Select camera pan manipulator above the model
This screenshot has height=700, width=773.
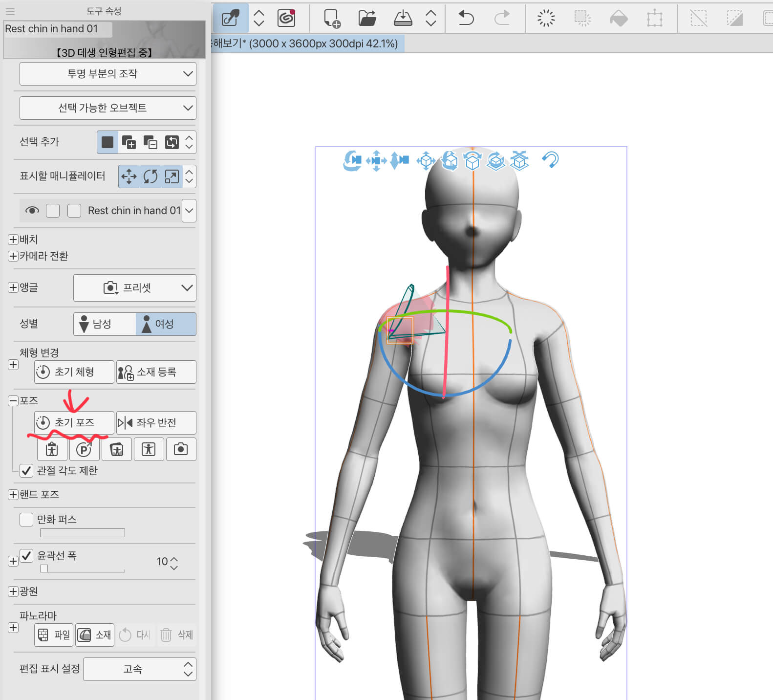click(x=376, y=160)
